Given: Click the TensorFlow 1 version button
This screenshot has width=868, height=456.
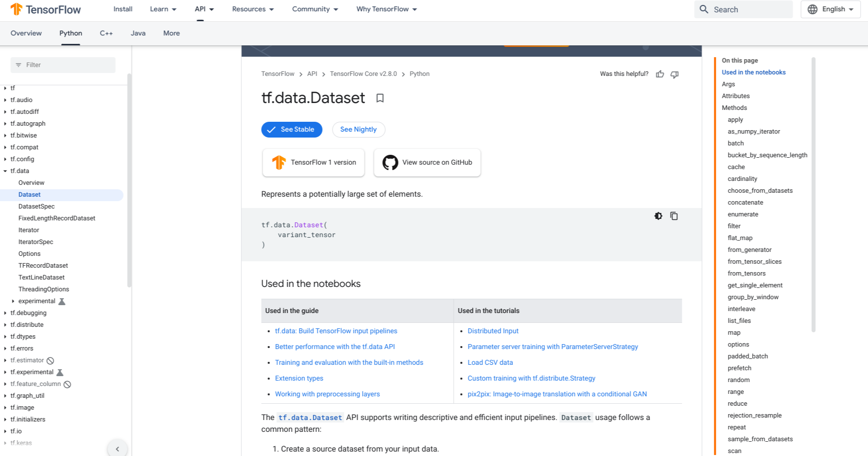Looking at the screenshot, I should 313,162.
